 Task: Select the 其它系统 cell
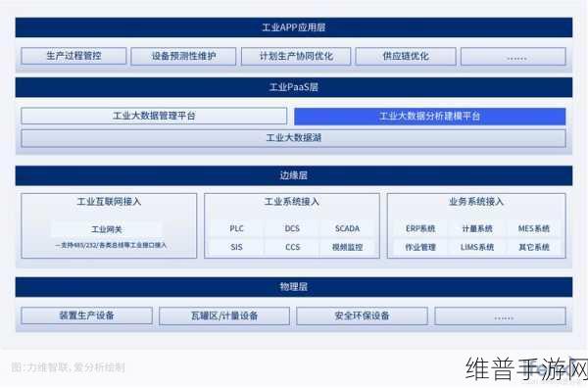tap(534, 248)
